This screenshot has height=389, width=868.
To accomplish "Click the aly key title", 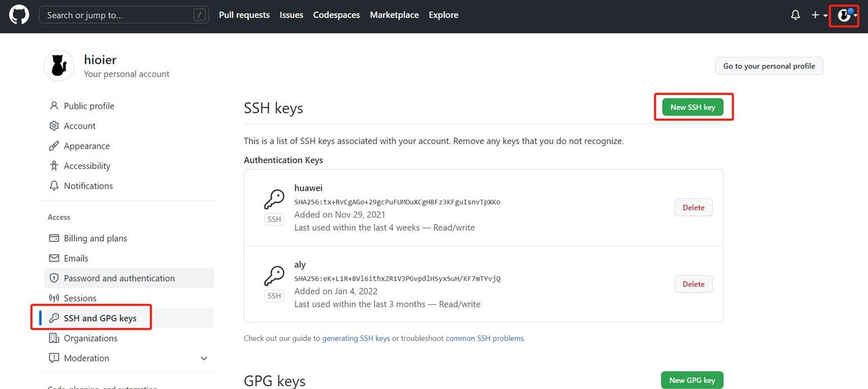I will pyautogui.click(x=300, y=265).
